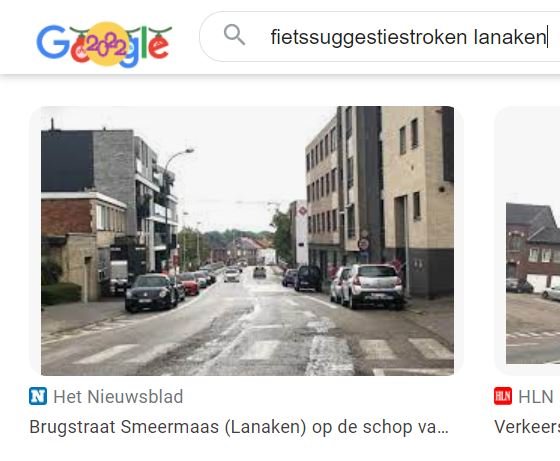Open Brugstraat Smeermaas (Lanaken) article title

(x=239, y=427)
